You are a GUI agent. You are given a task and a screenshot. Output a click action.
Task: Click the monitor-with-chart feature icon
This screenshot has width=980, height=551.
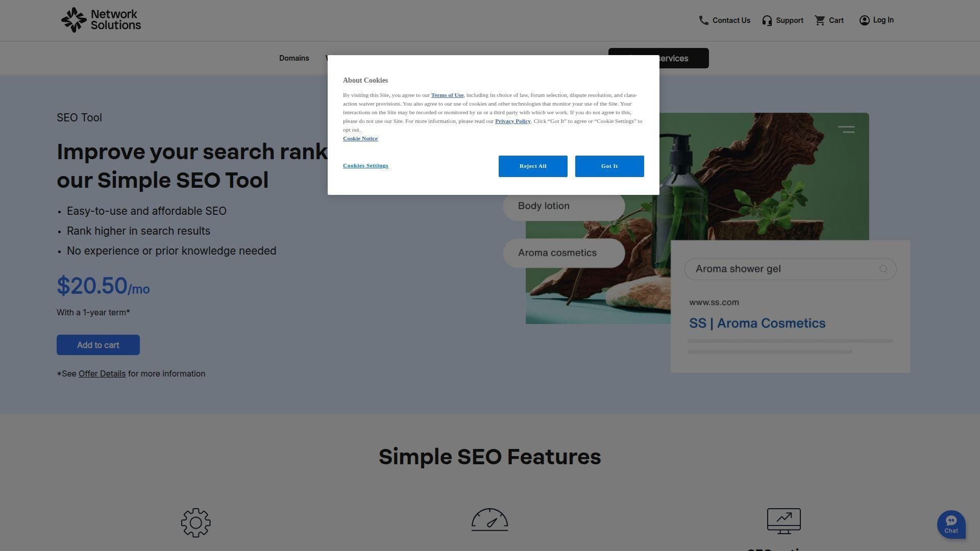(783, 520)
